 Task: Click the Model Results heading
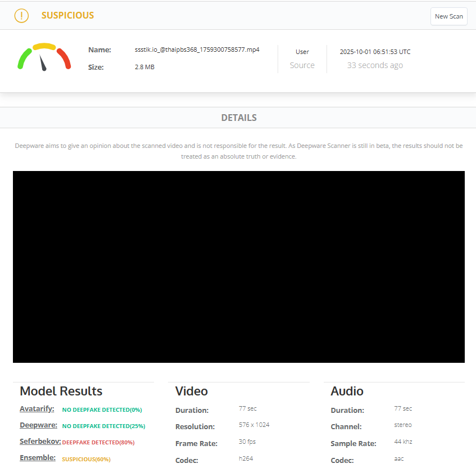point(61,391)
